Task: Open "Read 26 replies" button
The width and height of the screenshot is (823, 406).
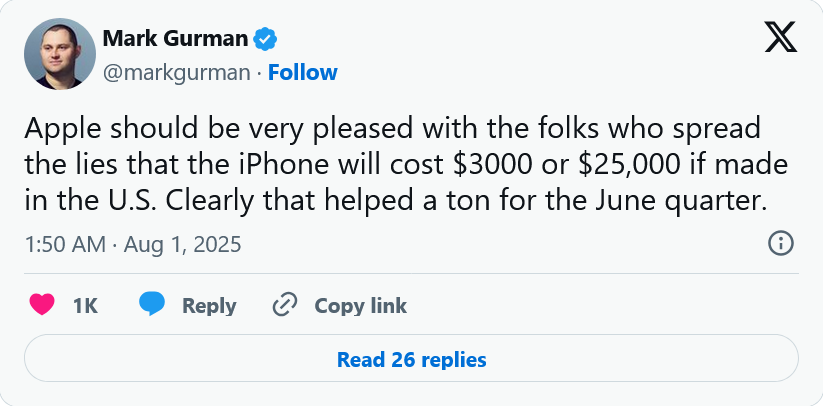Action: point(411,359)
